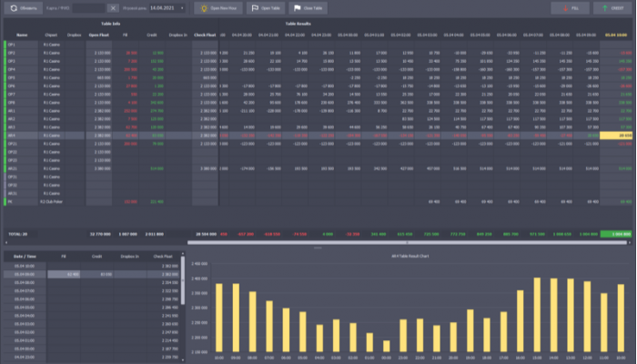Click the Обновить refresh button
The image size is (637, 364).
23,7
